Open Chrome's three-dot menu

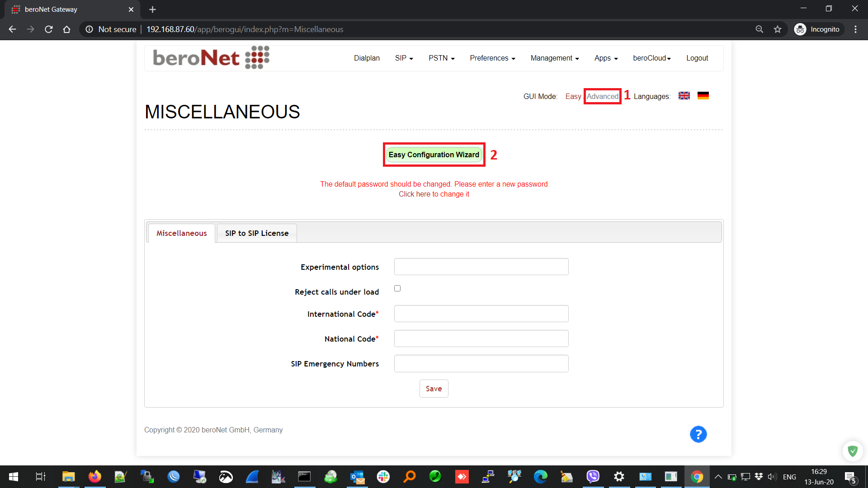click(x=855, y=29)
